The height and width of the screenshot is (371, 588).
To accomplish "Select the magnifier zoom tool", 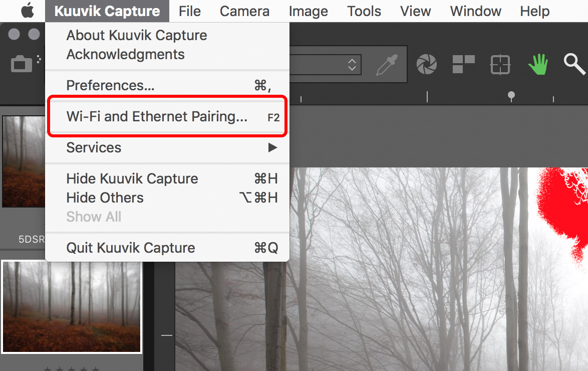I will [574, 64].
